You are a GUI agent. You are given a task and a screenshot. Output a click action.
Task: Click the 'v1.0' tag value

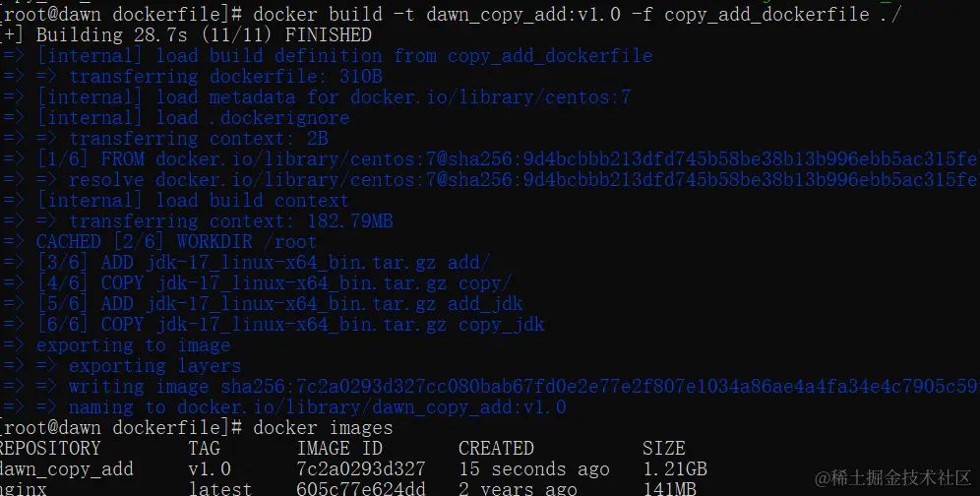[210, 468]
